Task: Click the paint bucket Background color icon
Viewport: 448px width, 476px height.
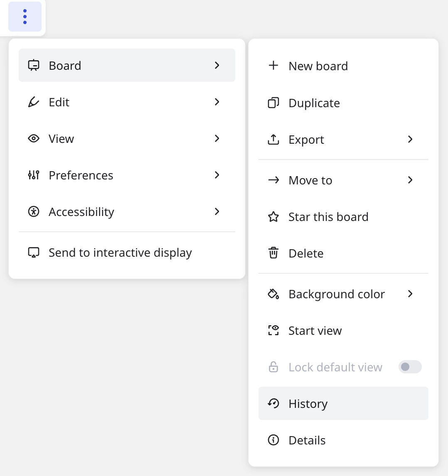Action: tap(273, 294)
